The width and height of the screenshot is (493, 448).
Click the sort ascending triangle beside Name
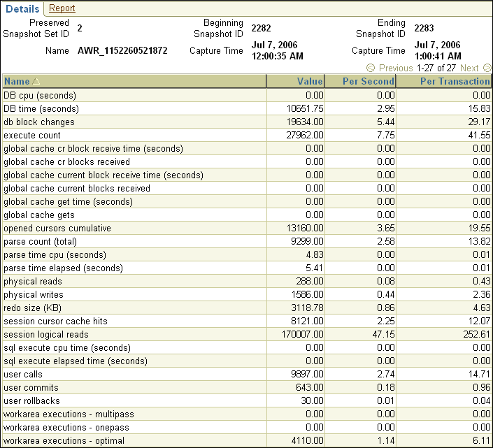(x=36, y=82)
